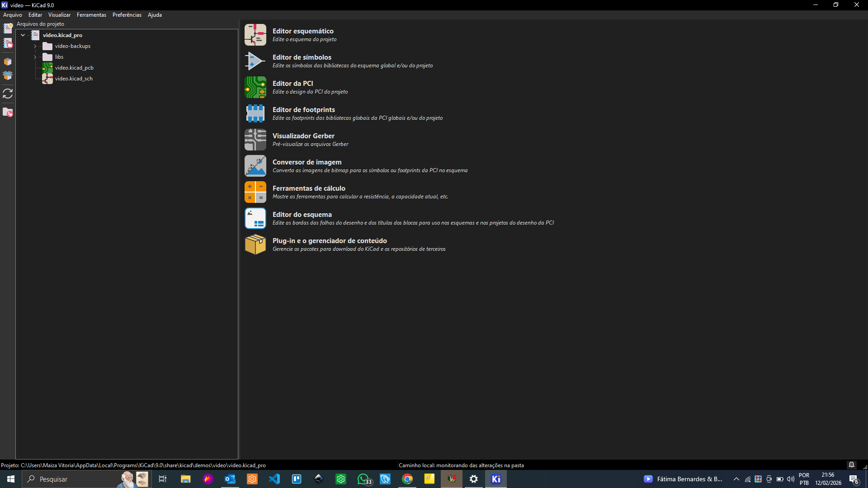Viewport: 868px width, 488px height.
Task: Open the Gerber Viewer icon
Action: [x=255, y=140]
